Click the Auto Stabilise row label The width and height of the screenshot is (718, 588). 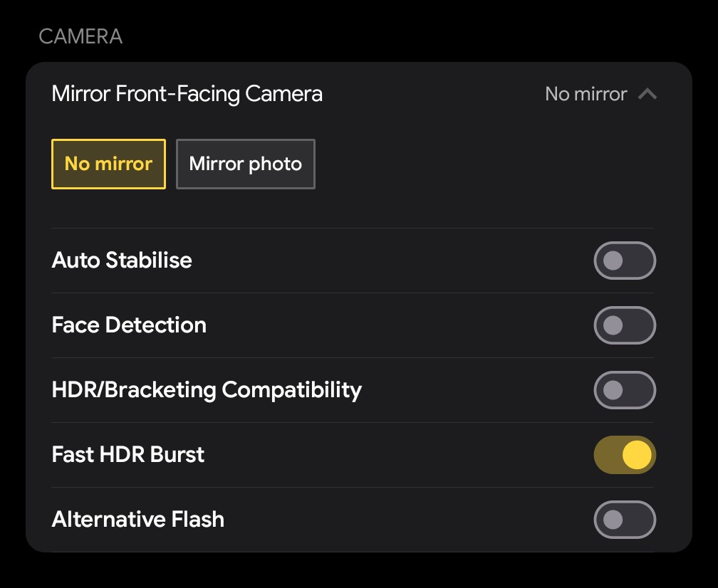tap(121, 261)
